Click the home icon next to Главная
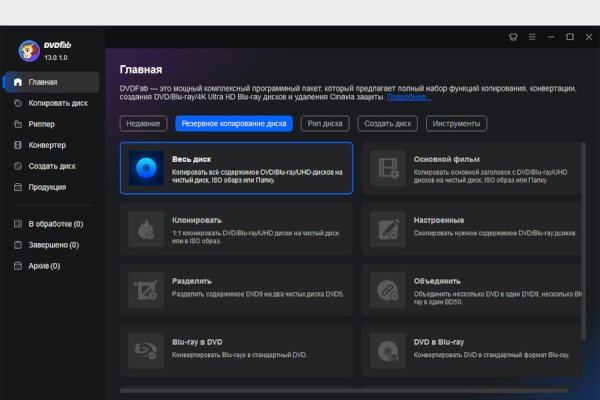 pyautogui.click(x=18, y=82)
